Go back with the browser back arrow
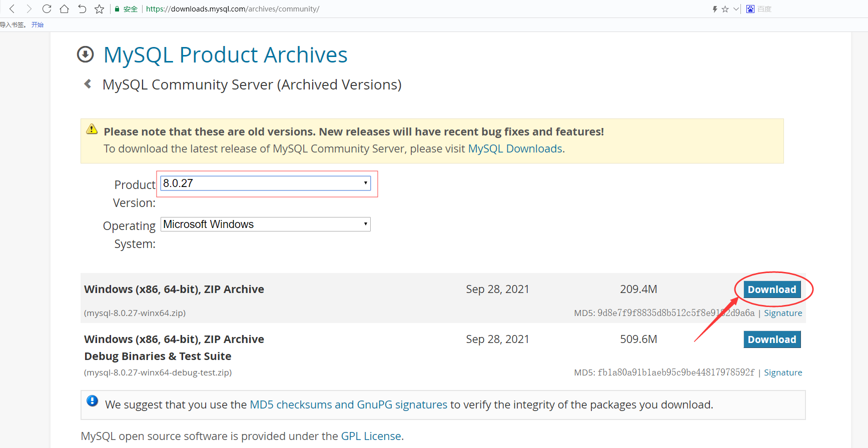The height and width of the screenshot is (448, 868). pyautogui.click(x=12, y=9)
